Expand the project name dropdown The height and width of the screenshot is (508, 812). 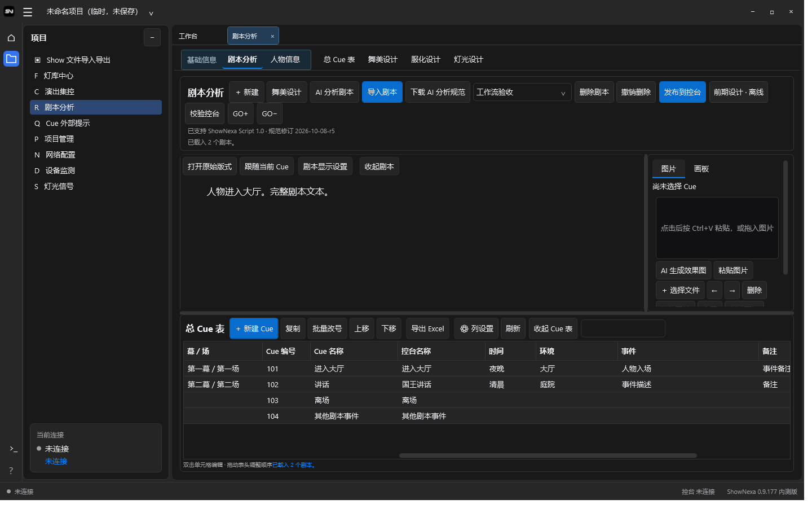(151, 13)
